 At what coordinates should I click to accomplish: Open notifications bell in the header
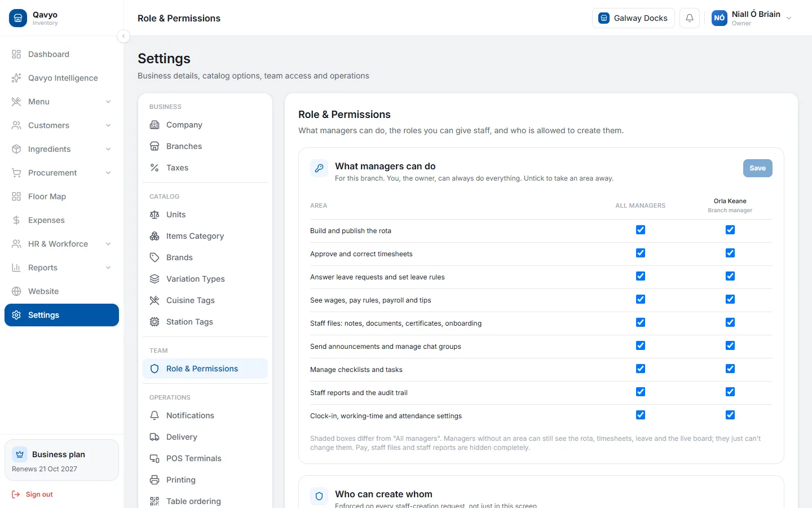690,18
